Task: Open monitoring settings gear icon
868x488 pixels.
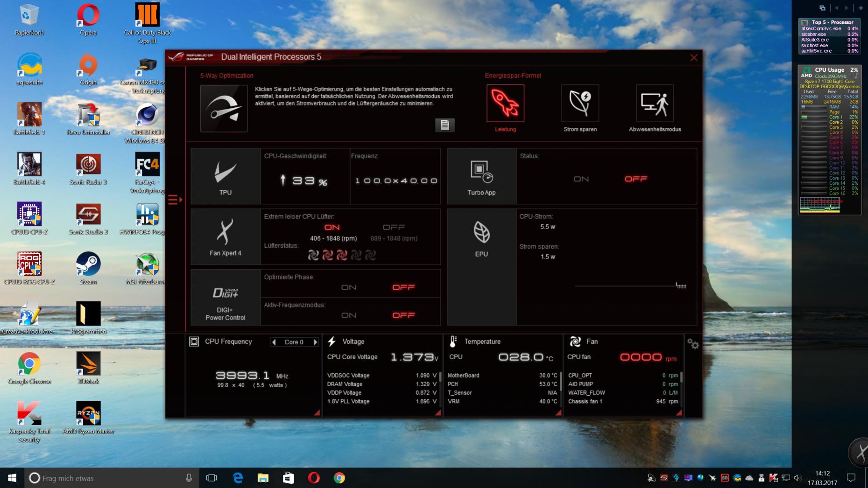Action: point(693,344)
